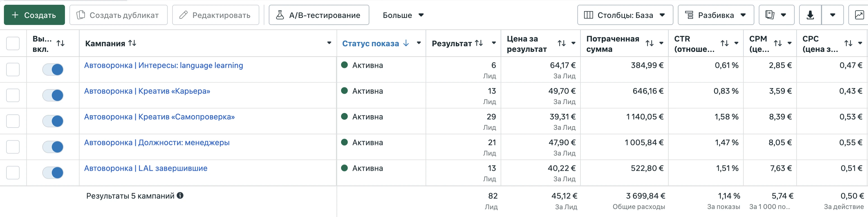Toggle the select-all header checkbox
Screen dimensions: 868x217
[x=13, y=43]
